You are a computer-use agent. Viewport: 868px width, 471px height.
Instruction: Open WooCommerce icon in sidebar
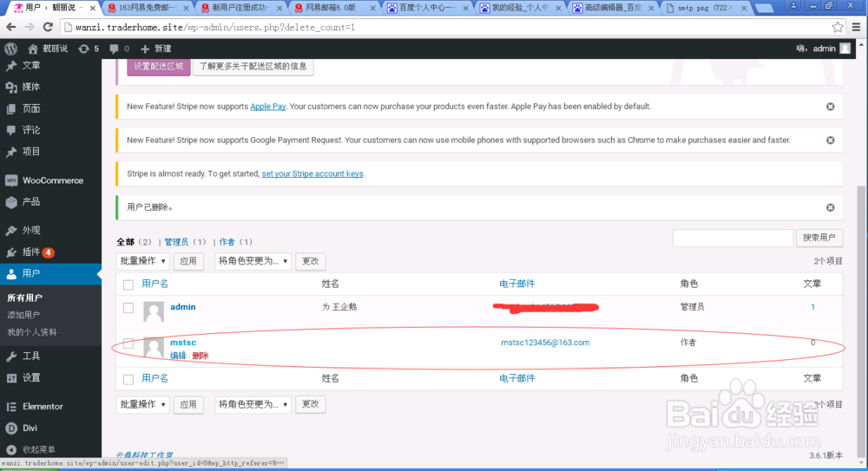pos(11,180)
